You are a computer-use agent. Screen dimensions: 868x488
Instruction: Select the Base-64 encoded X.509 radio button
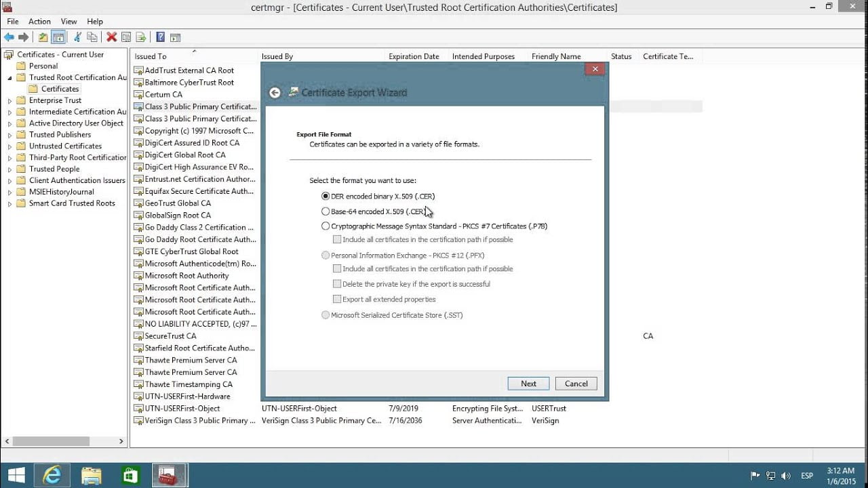[x=325, y=211]
